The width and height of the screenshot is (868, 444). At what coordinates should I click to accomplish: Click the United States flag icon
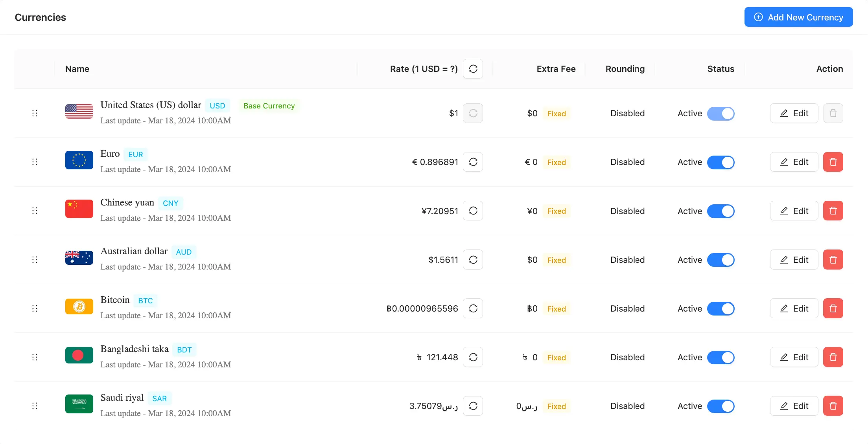79,112
